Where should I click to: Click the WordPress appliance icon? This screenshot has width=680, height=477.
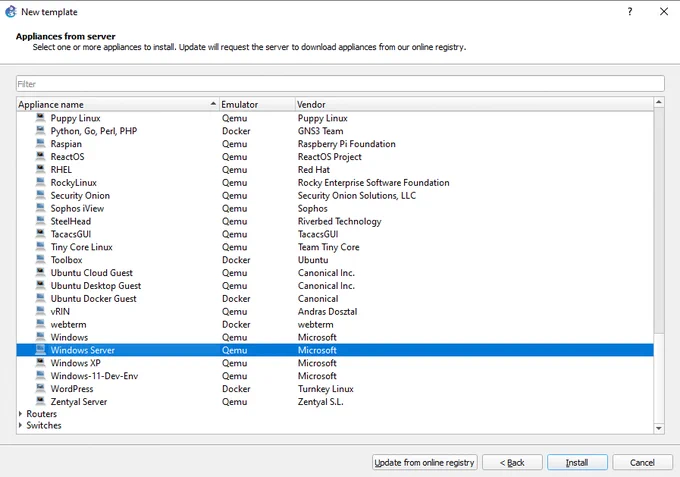(40, 388)
